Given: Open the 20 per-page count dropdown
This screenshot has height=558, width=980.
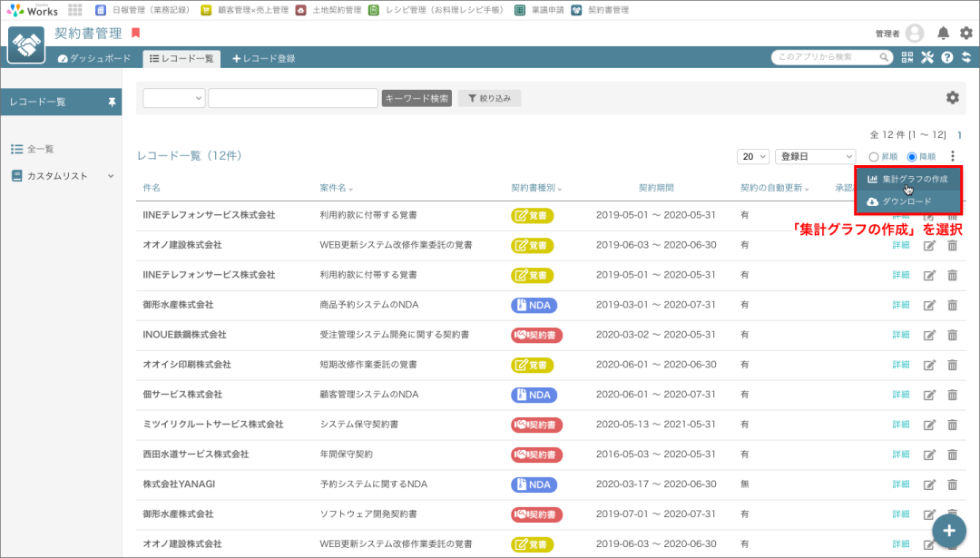Looking at the screenshot, I should coord(753,157).
